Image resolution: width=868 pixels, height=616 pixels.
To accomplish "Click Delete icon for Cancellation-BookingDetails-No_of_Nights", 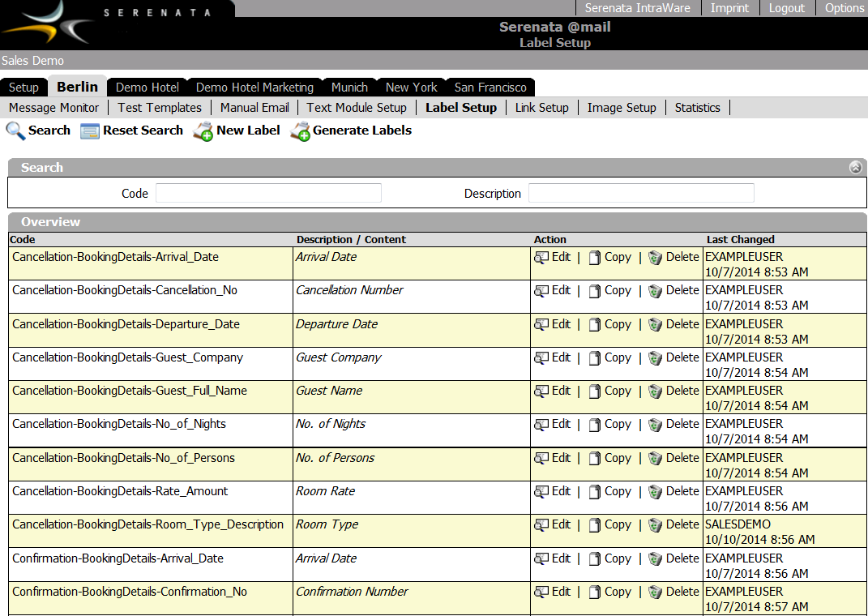I will pyautogui.click(x=655, y=425).
